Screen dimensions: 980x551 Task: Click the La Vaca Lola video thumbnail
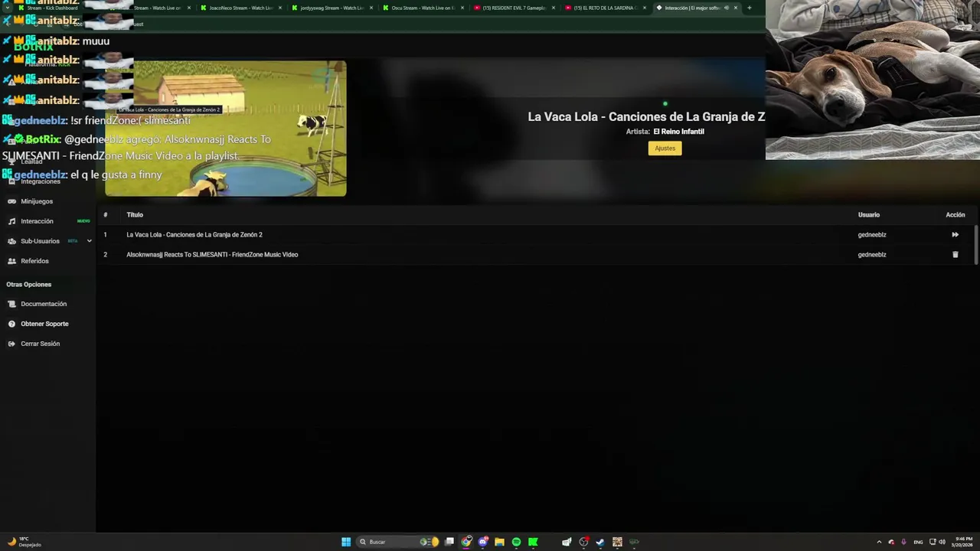225,129
